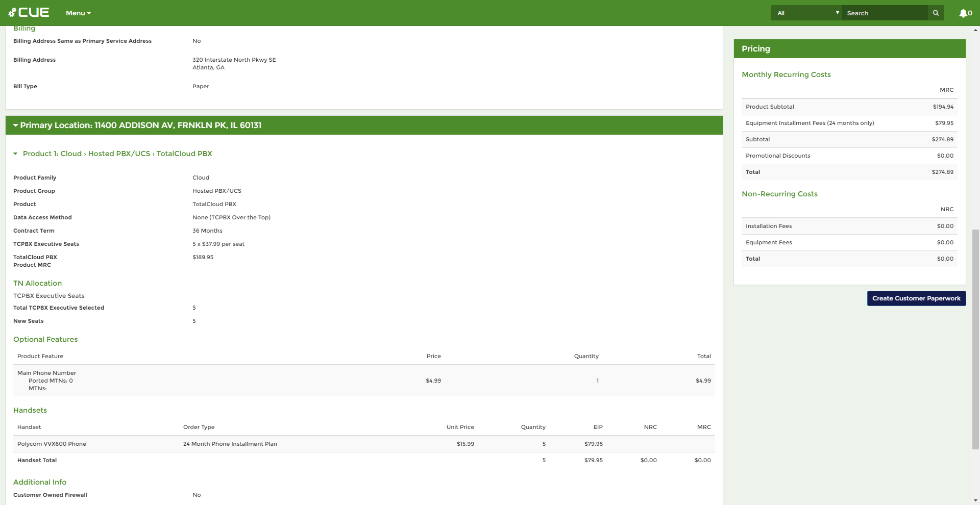Click the scrollbar down arrow

(x=975, y=500)
